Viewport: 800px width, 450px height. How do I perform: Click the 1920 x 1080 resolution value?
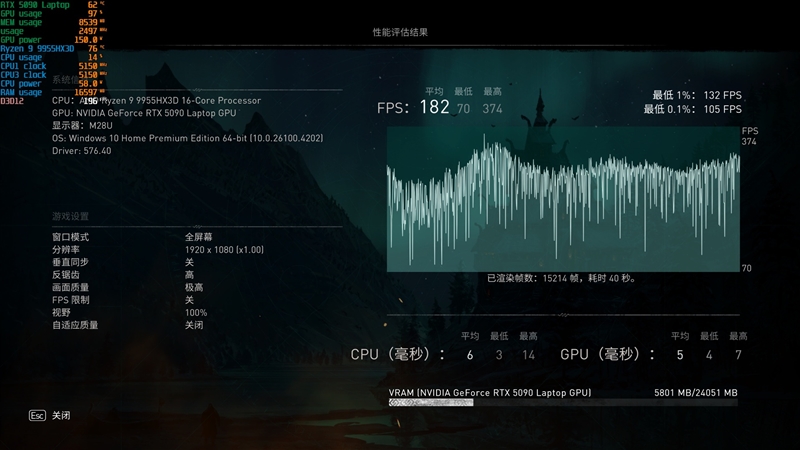click(224, 249)
